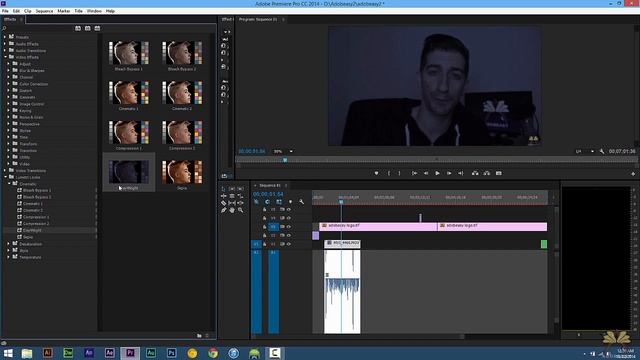The height and width of the screenshot is (360, 640).
Task: Click the Extract button in the Program Monitor
Action: [487, 173]
